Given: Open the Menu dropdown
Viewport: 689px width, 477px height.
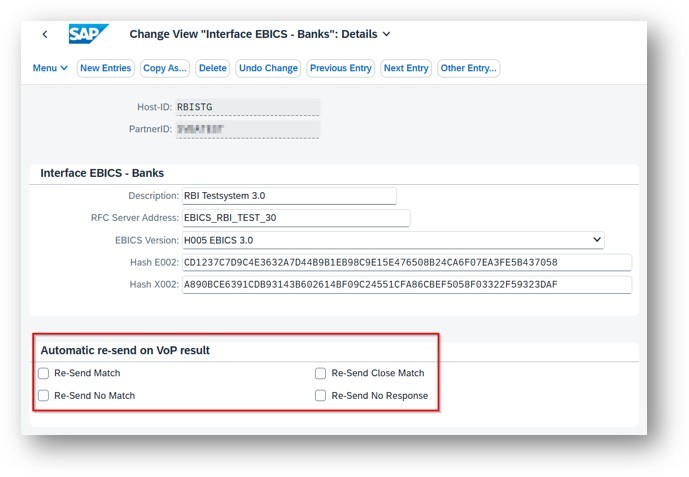Looking at the screenshot, I should tap(50, 68).
